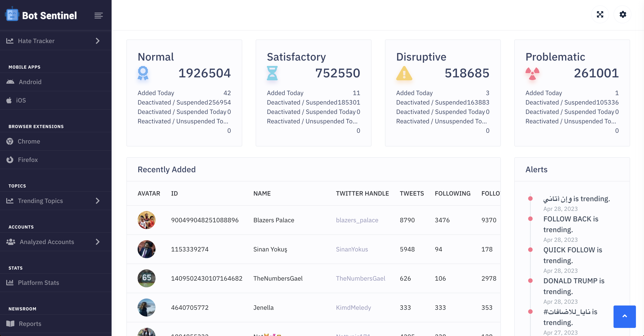
Task: Click the Apple iOS icon
Action: (x=9, y=100)
